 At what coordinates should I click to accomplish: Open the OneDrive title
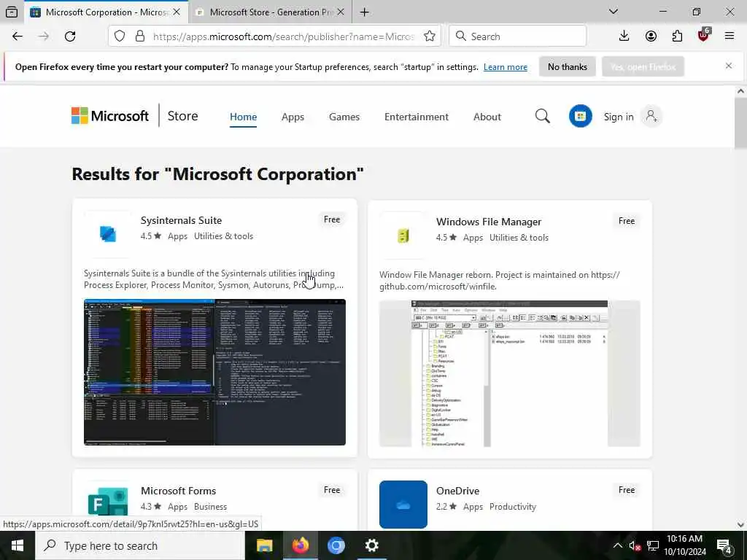(457, 491)
